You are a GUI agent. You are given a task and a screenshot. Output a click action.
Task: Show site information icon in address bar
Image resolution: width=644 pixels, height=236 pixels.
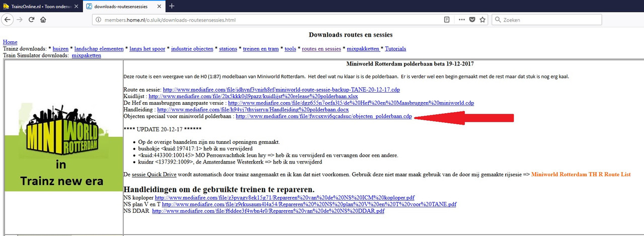coord(98,20)
